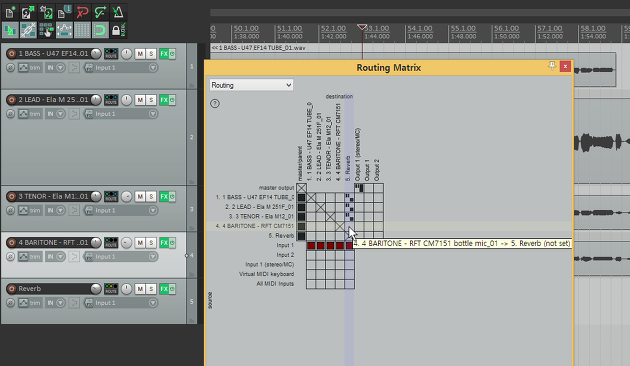Mute the 2 LEAD track
This screenshot has height=366, width=630.
[x=140, y=100]
